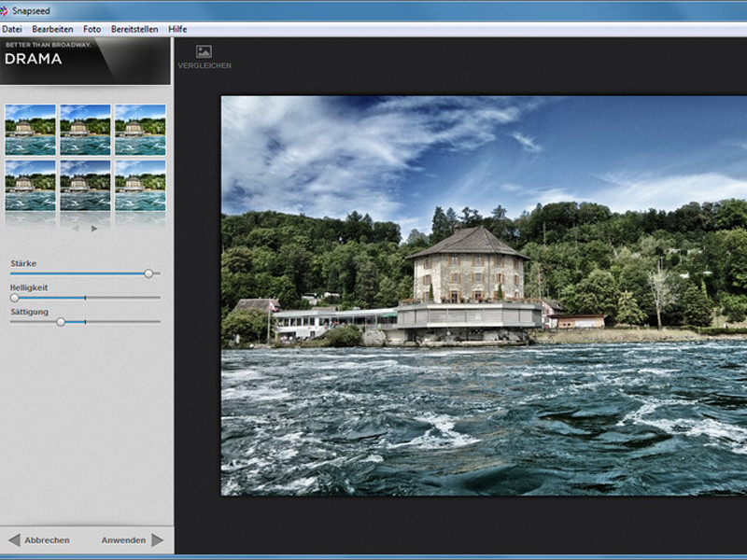Image resolution: width=747 pixels, height=560 pixels.
Task: Open the Hilfe menu
Action: pos(177,29)
